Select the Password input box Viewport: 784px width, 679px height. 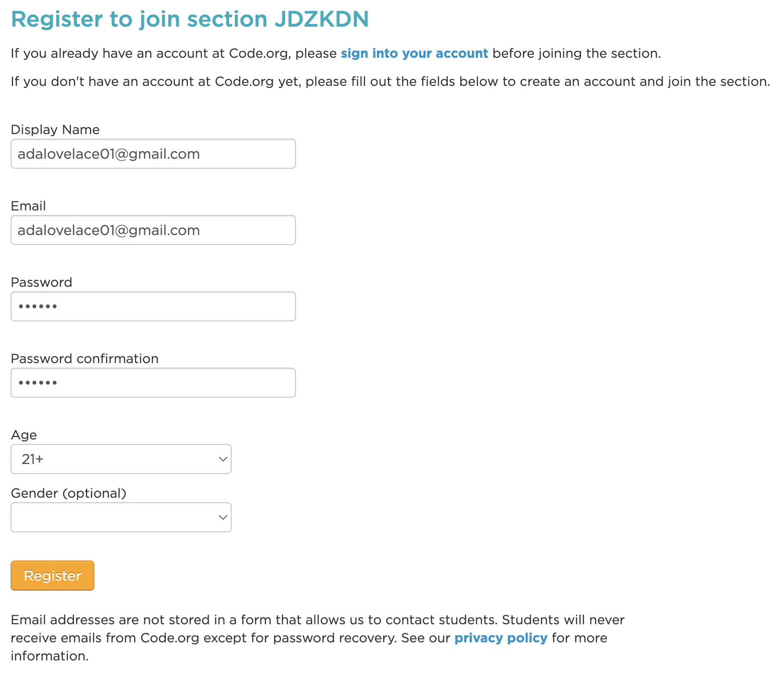point(153,306)
